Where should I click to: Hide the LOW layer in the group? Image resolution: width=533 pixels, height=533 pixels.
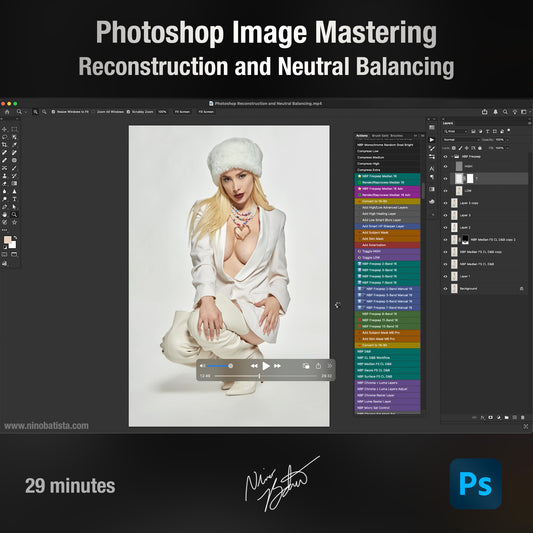pyautogui.click(x=445, y=191)
